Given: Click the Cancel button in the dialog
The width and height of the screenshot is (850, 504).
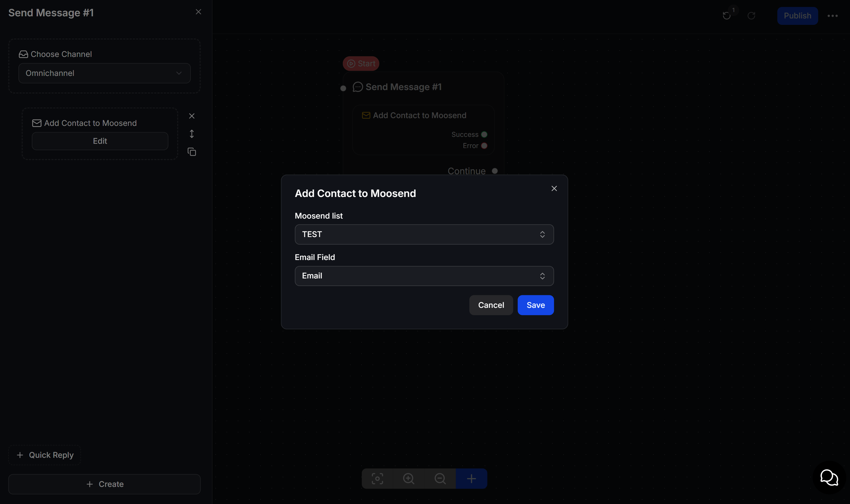Looking at the screenshot, I should [x=491, y=305].
